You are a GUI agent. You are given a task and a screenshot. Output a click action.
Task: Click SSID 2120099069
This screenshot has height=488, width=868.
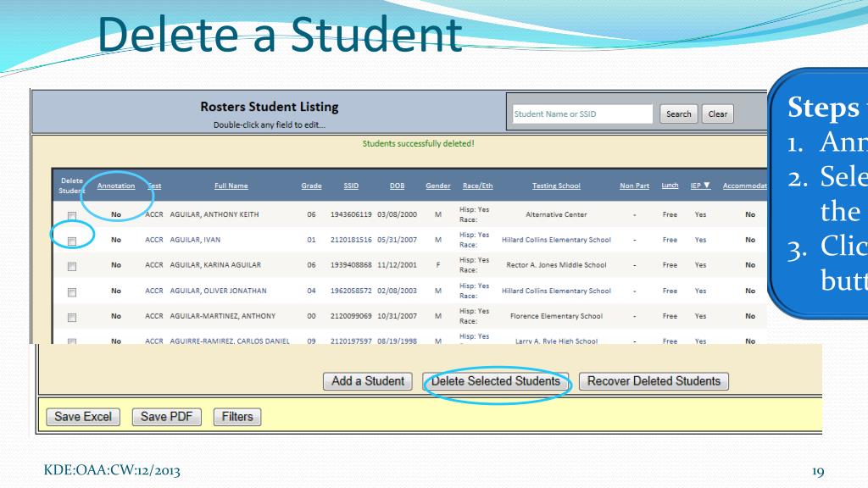[351, 317]
